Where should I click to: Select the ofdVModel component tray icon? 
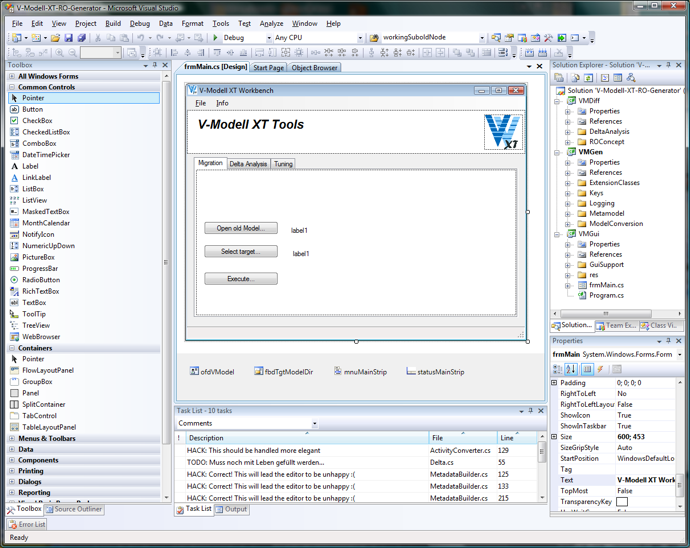(194, 371)
